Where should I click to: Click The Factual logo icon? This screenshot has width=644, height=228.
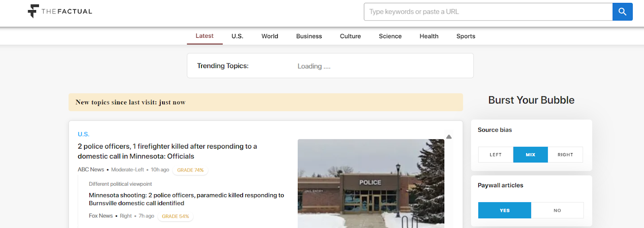coord(33,11)
